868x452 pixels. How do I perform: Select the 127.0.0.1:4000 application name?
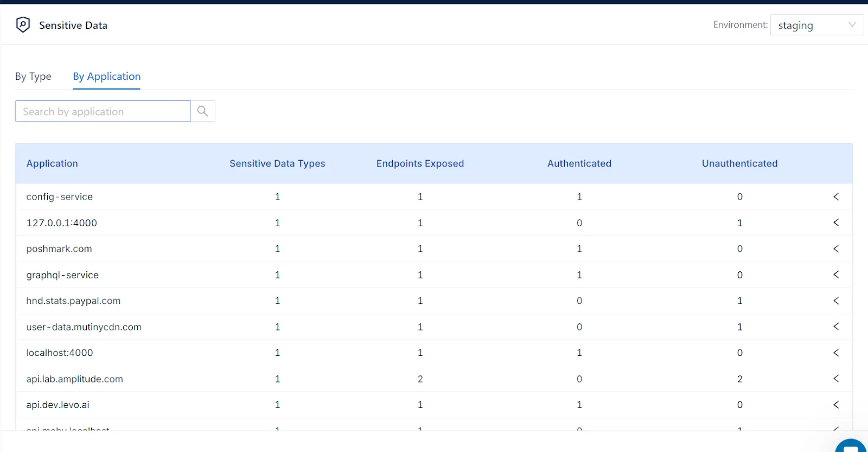tap(62, 223)
